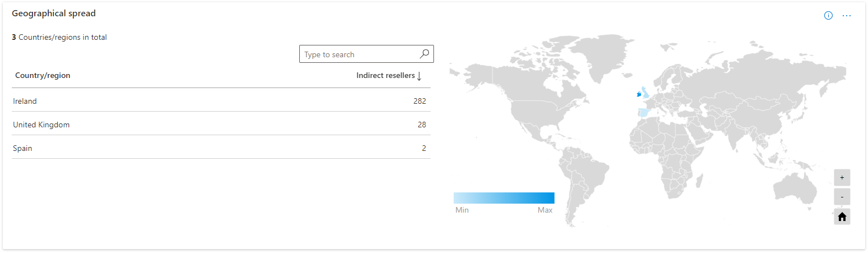
Task: Click the sort arrow beside Indirect resellers
Action: (419, 76)
